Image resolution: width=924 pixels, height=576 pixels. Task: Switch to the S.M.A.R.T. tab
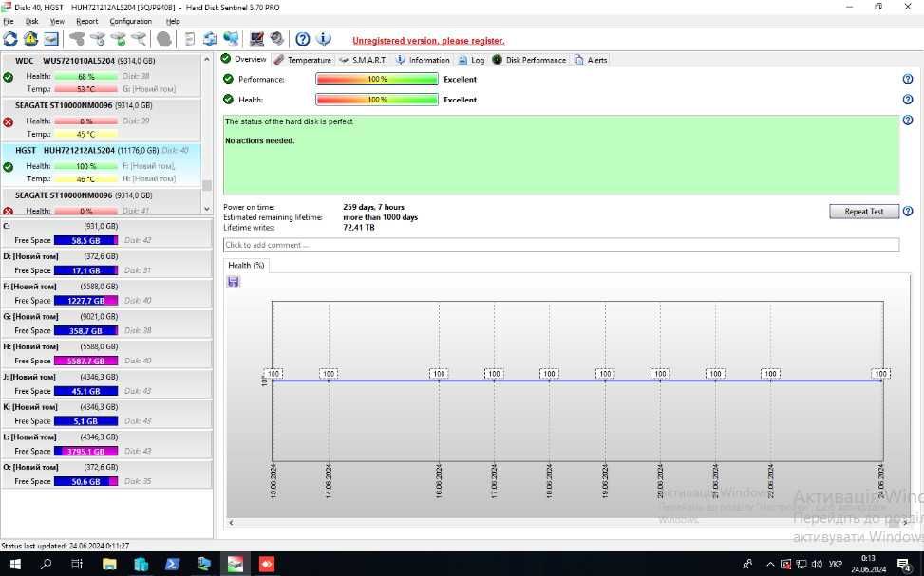(x=364, y=60)
